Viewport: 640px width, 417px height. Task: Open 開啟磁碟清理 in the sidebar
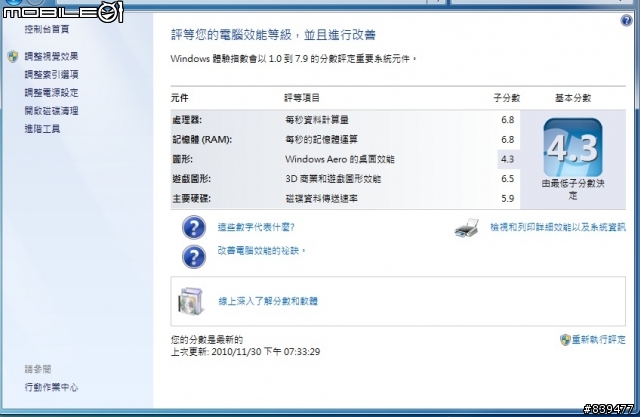[51, 111]
